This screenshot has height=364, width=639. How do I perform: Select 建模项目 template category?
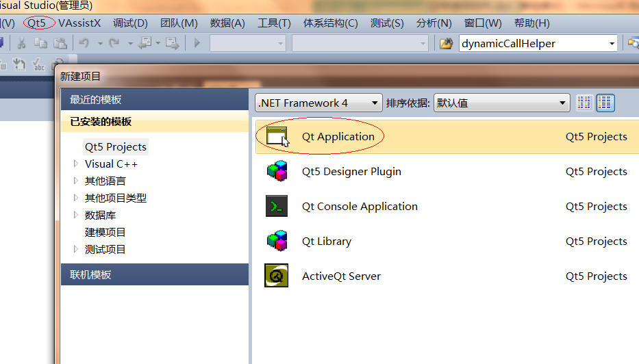pyautogui.click(x=105, y=232)
